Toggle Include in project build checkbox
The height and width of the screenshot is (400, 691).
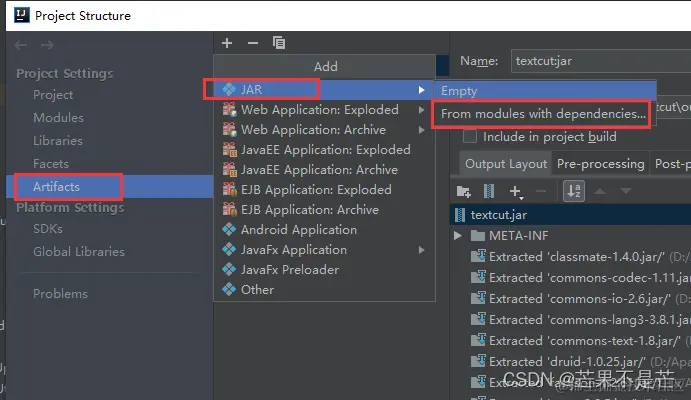(x=470, y=137)
